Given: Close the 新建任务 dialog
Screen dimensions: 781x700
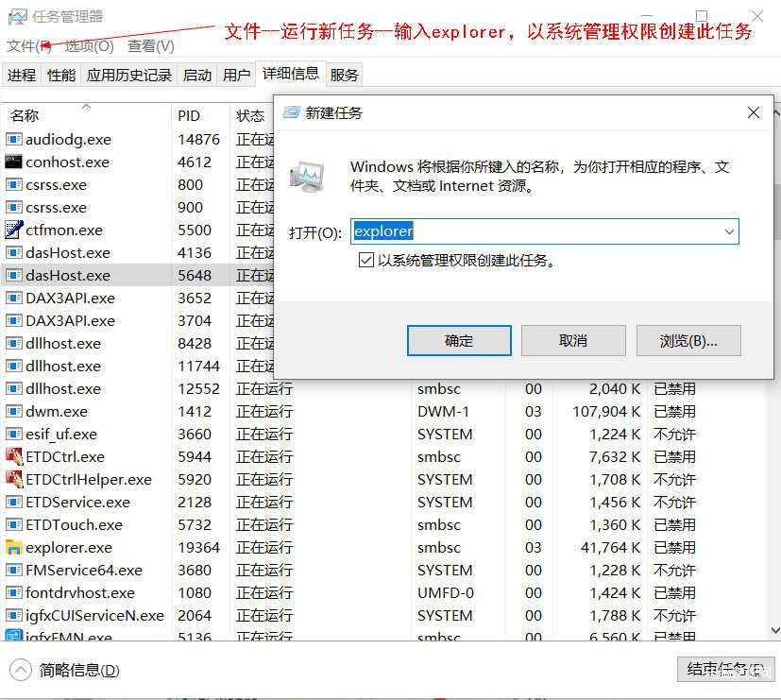Looking at the screenshot, I should [x=754, y=112].
